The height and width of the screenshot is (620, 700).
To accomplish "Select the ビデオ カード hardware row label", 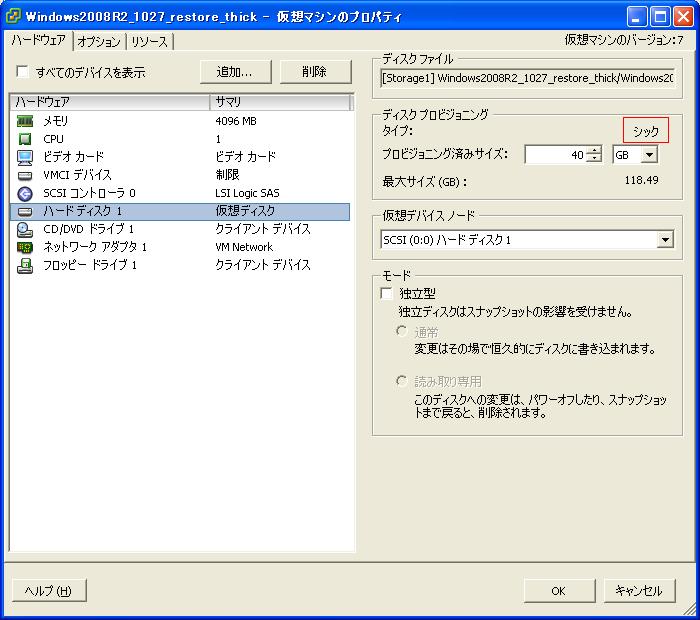I will tap(74, 157).
